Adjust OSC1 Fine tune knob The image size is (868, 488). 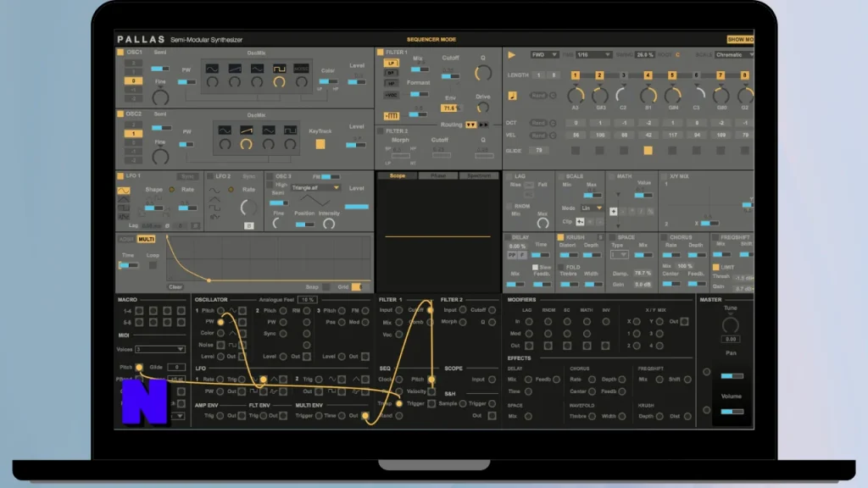[x=160, y=97]
